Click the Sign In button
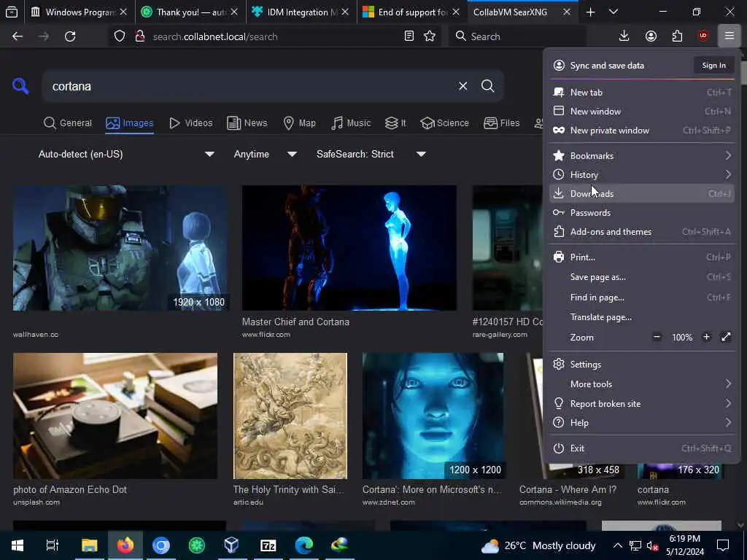Image resolution: width=747 pixels, height=560 pixels. click(713, 66)
